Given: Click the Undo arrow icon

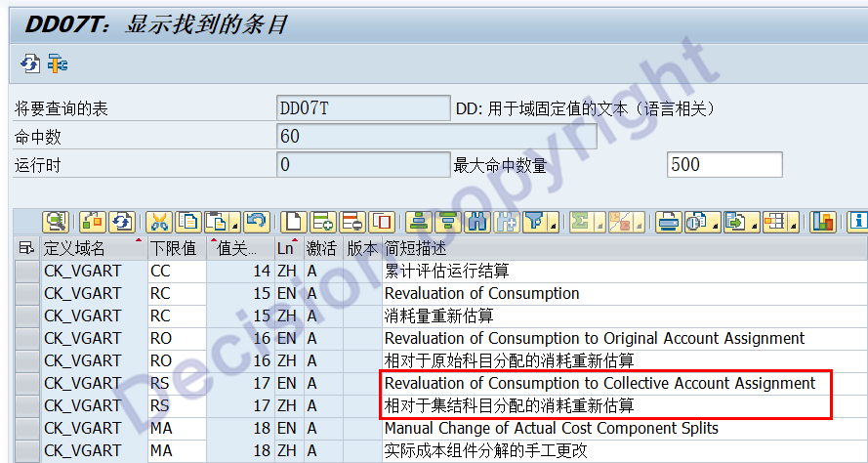Looking at the screenshot, I should click(x=256, y=222).
